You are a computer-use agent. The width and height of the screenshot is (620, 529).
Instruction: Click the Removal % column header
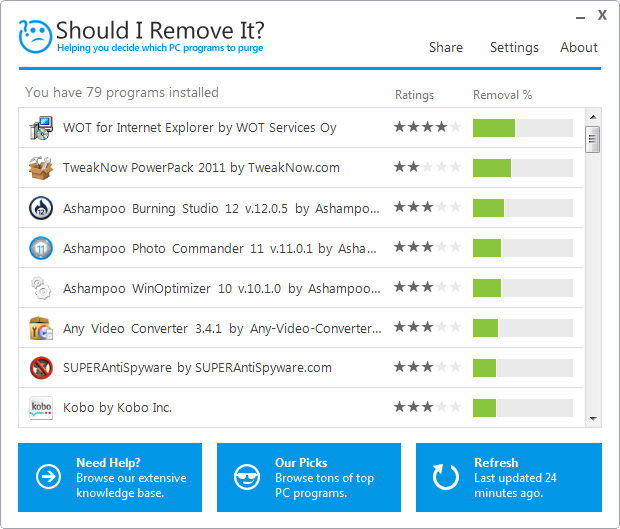(x=503, y=95)
